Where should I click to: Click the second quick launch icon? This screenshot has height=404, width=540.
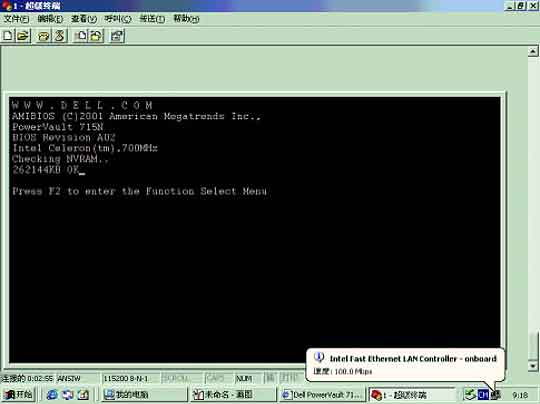click(68, 395)
